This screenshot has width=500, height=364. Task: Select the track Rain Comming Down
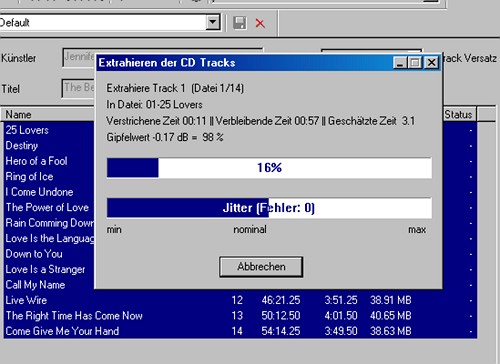coord(50,223)
